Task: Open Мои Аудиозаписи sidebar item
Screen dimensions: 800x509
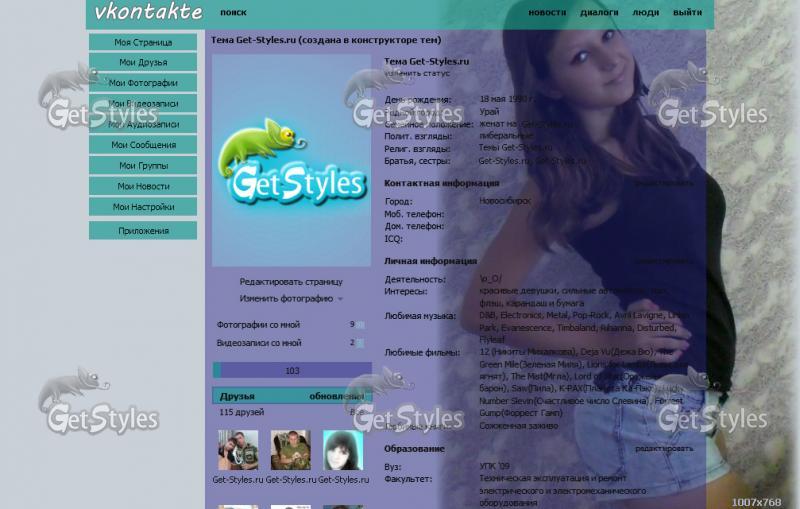Action: (x=143, y=124)
